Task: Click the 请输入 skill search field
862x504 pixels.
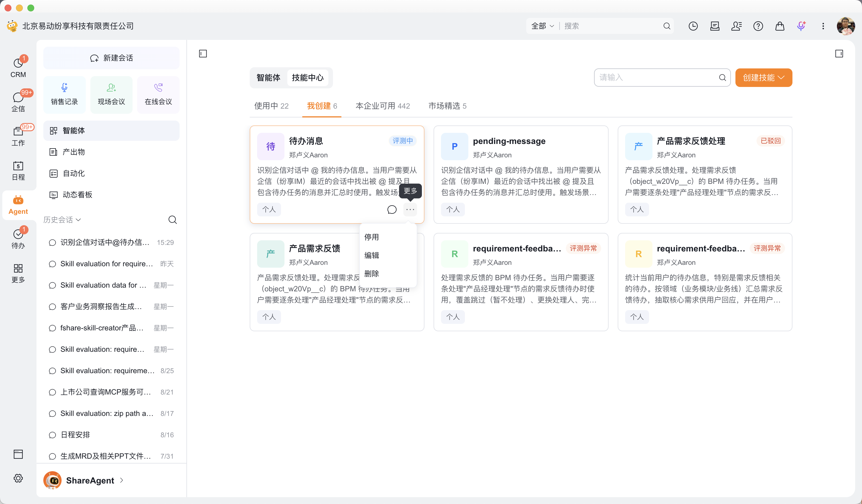Action: [662, 78]
